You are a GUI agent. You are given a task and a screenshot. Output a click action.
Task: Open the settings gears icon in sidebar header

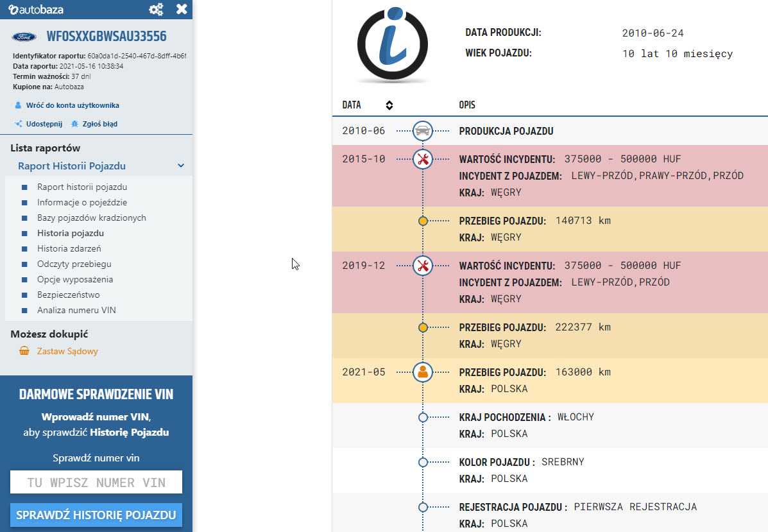[x=156, y=10]
